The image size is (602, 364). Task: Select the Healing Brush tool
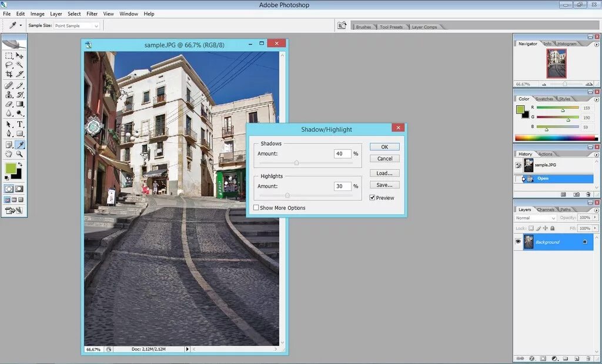[x=9, y=85]
